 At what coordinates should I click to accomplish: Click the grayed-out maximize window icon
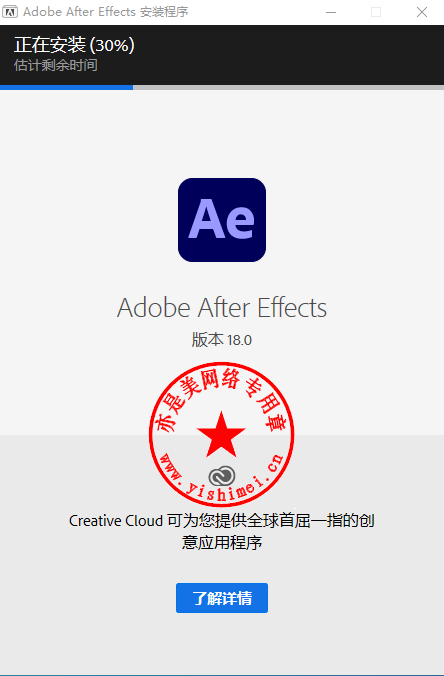tap(376, 12)
